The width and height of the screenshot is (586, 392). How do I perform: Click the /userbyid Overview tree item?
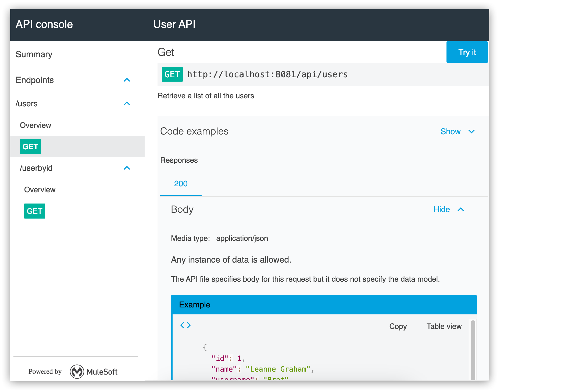pos(40,190)
